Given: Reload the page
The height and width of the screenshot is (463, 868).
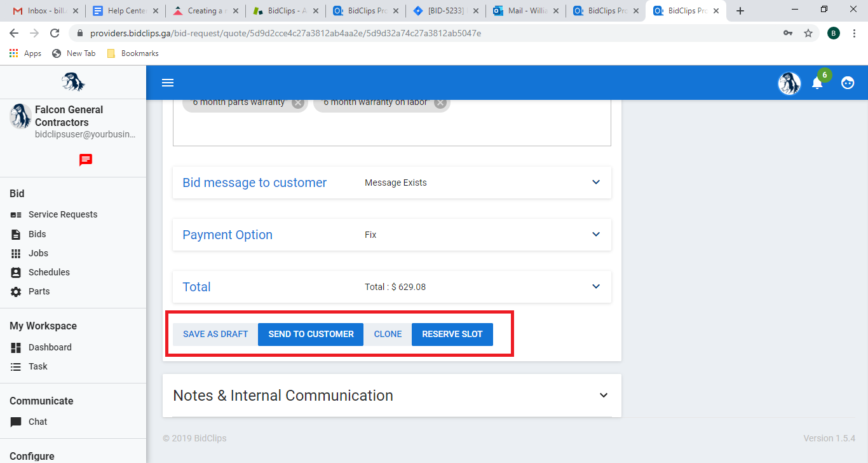Looking at the screenshot, I should [55, 33].
